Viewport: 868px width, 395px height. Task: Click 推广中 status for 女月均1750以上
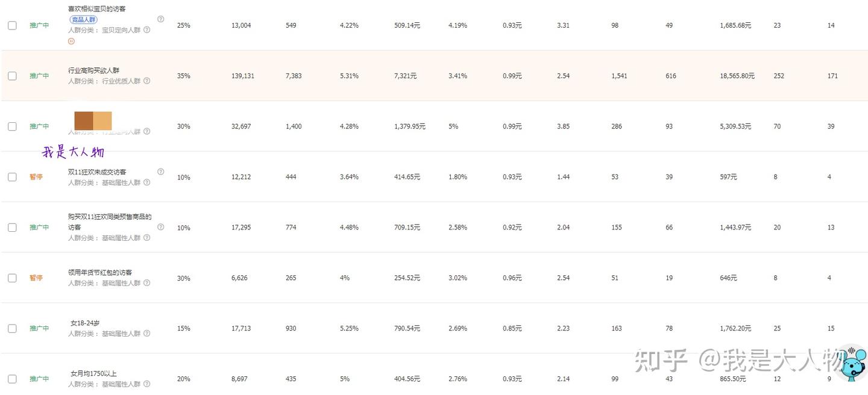[x=39, y=379]
